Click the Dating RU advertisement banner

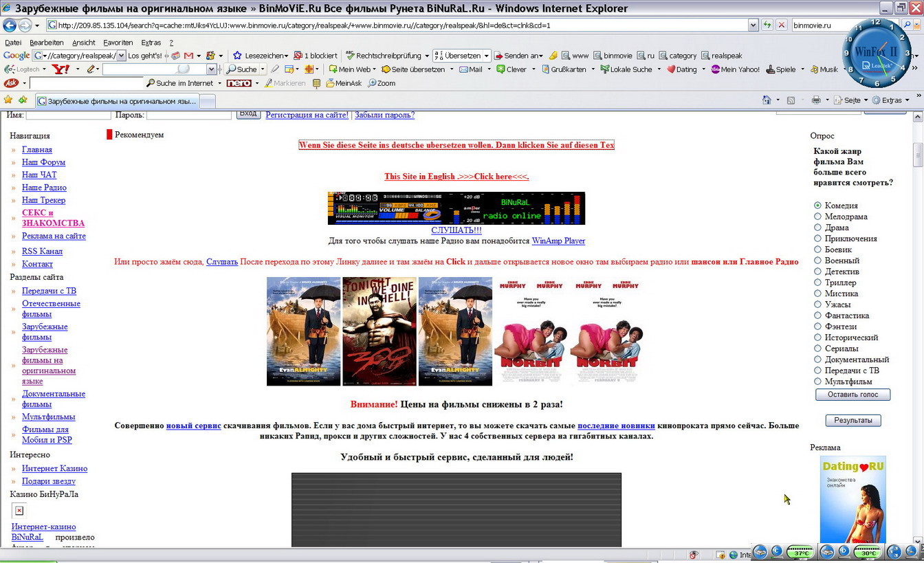[852, 500]
